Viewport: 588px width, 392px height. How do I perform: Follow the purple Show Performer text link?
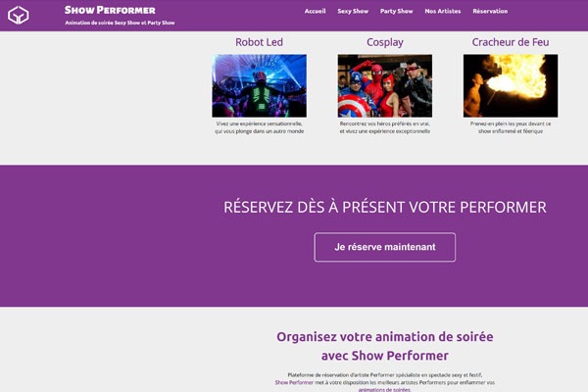click(x=294, y=382)
